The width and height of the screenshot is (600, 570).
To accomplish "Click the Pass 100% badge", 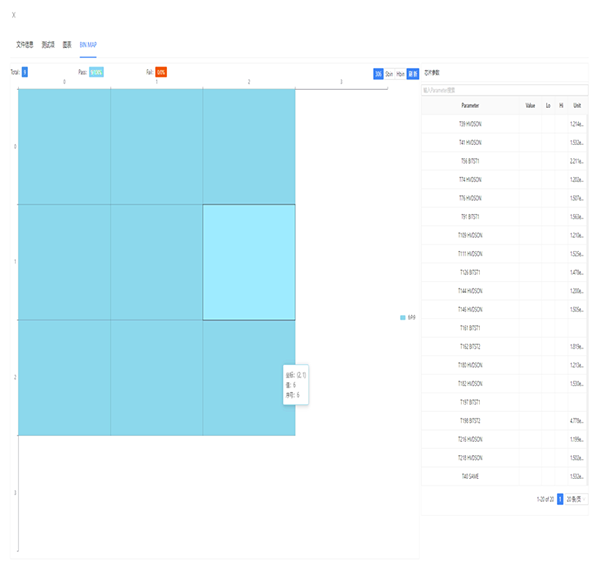I will pos(96,72).
